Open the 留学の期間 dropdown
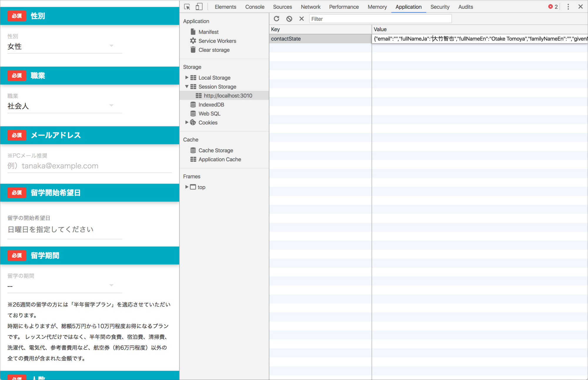Viewport: 588px width, 380px height. coord(65,286)
